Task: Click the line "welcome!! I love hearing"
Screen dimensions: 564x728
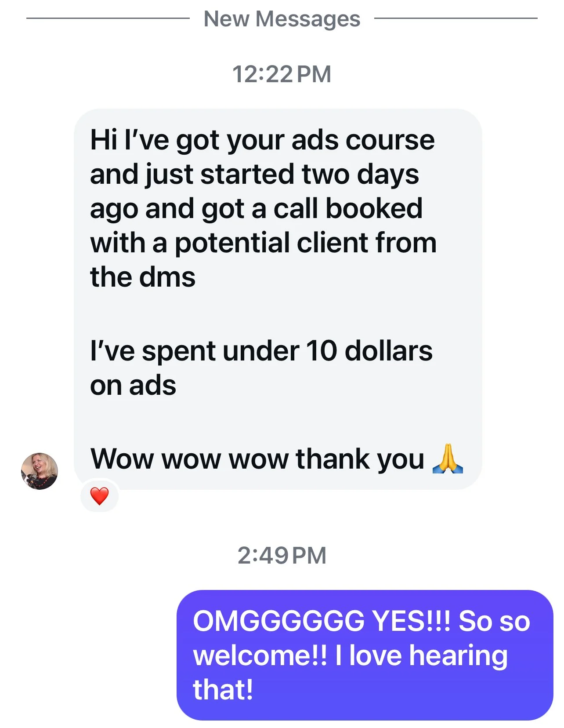Action: pyautogui.click(x=350, y=655)
